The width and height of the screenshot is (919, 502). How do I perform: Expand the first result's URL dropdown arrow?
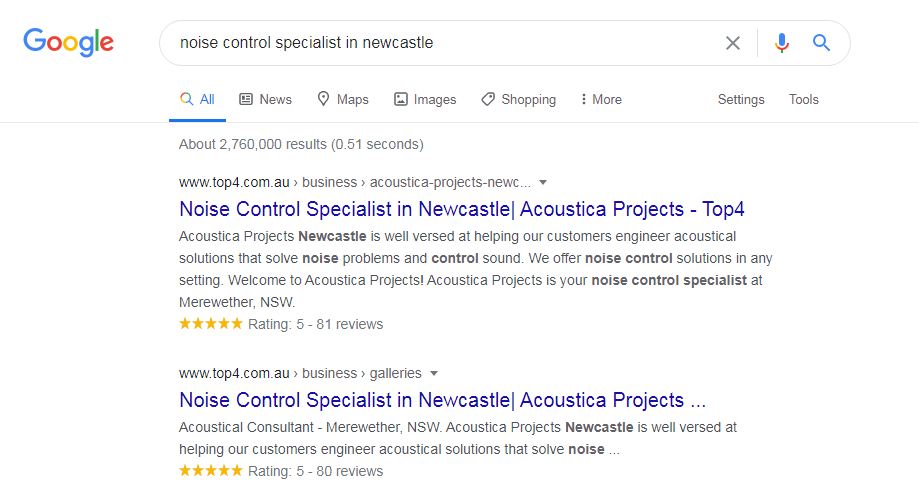[543, 183]
